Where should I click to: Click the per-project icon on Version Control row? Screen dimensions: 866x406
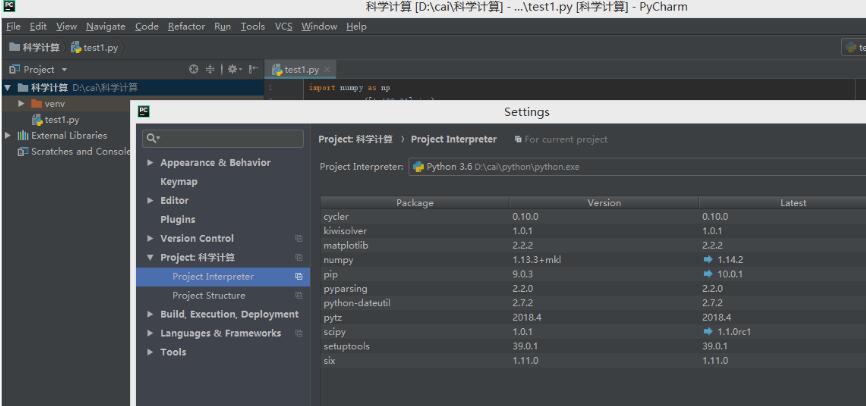tap(298, 239)
